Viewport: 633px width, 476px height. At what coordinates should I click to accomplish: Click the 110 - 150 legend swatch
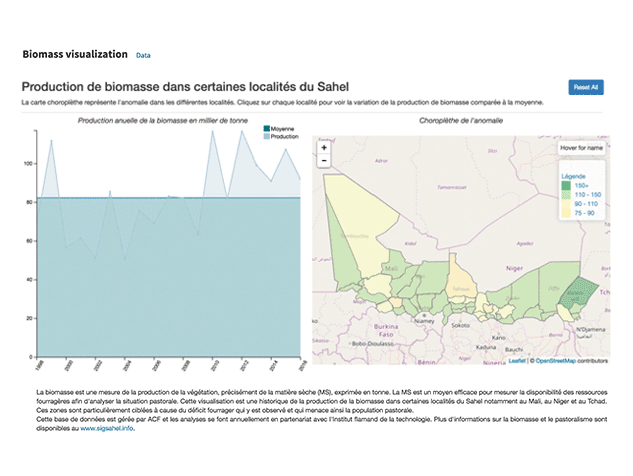(565, 194)
